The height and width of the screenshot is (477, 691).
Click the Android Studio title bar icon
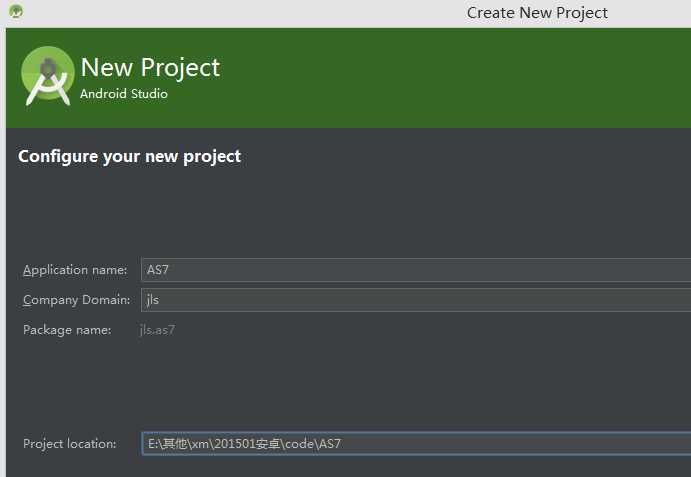[x=16, y=11]
